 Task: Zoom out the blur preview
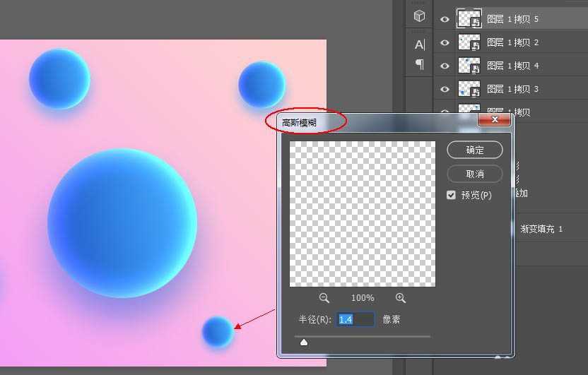(x=324, y=298)
